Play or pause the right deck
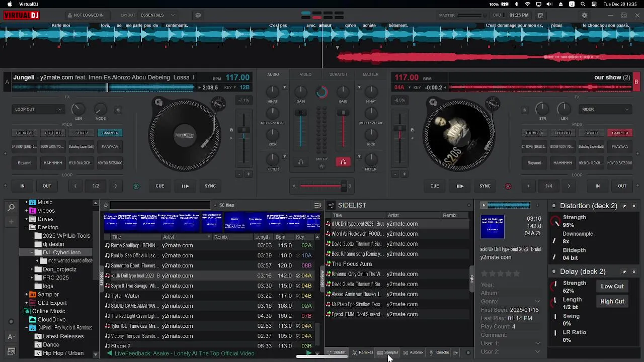This screenshot has height=362, width=644. [460, 186]
